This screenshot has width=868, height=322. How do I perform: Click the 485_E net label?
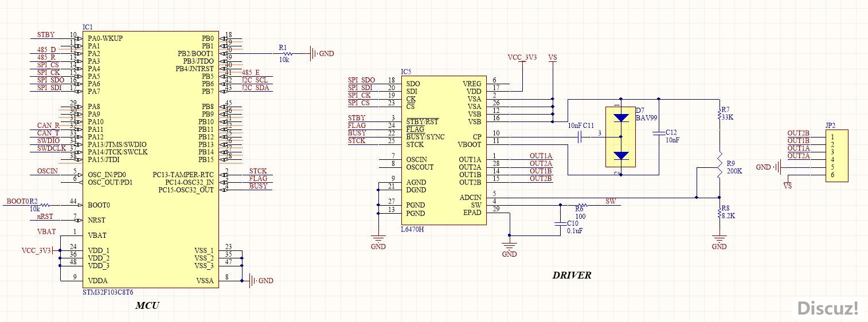click(x=251, y=72)
